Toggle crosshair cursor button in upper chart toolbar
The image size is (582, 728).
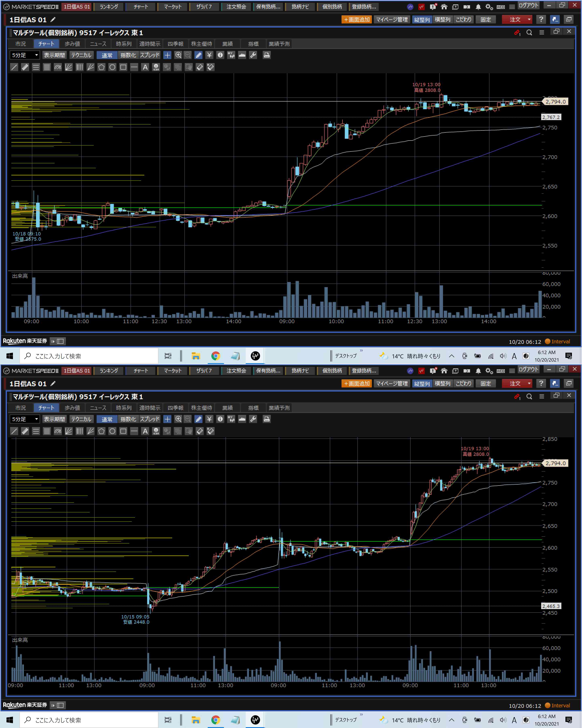click(167, 55)
